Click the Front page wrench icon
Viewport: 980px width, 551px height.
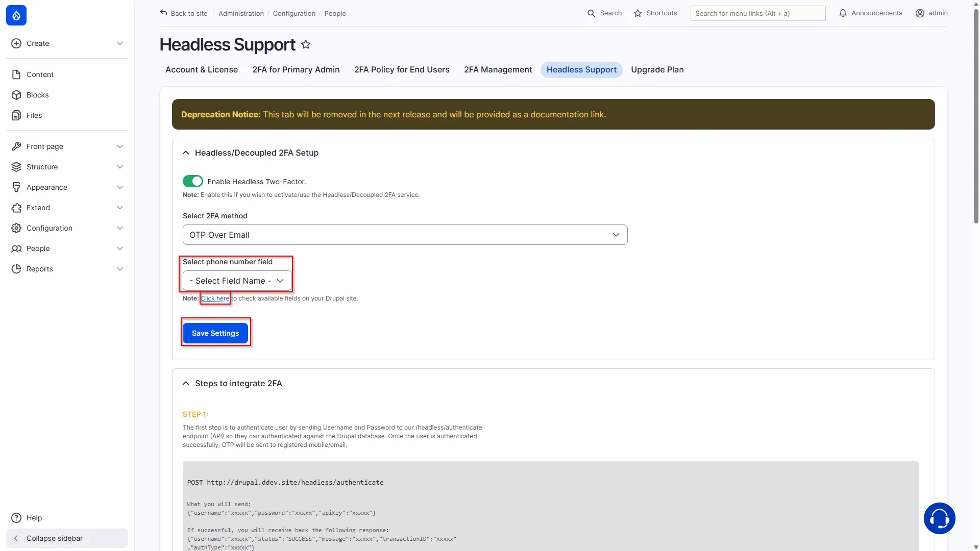pos(16,146)
